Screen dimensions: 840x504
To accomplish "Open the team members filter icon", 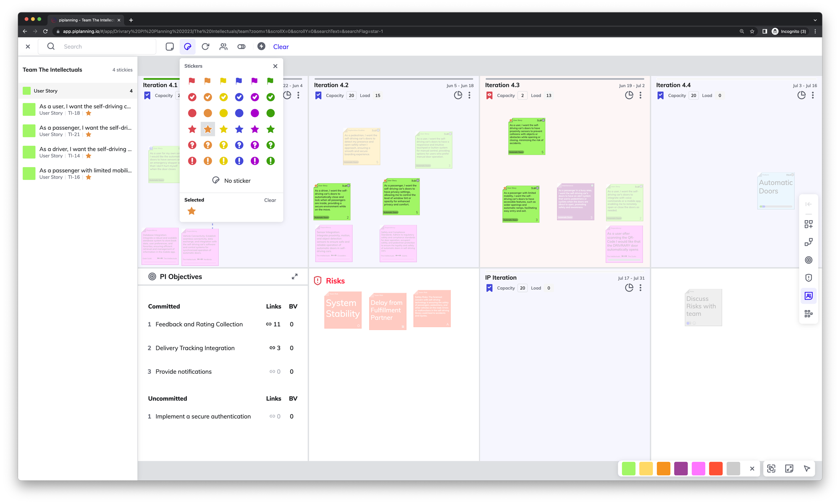I will (223, 47).
